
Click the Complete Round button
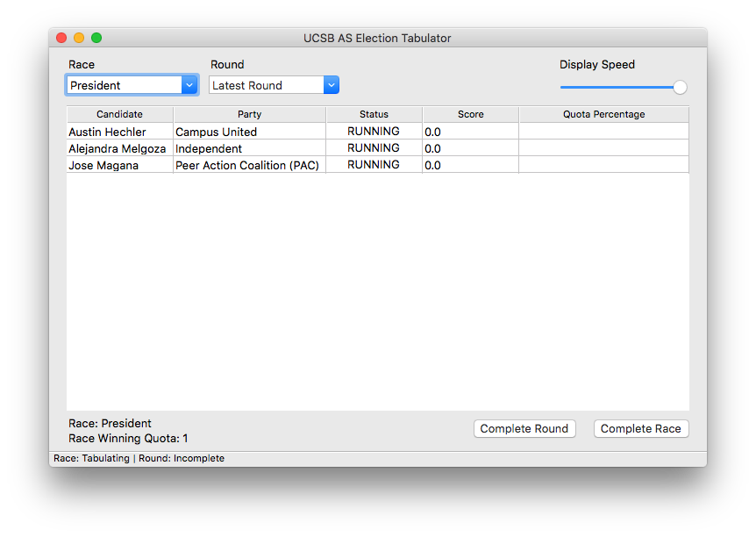(524, 428)
